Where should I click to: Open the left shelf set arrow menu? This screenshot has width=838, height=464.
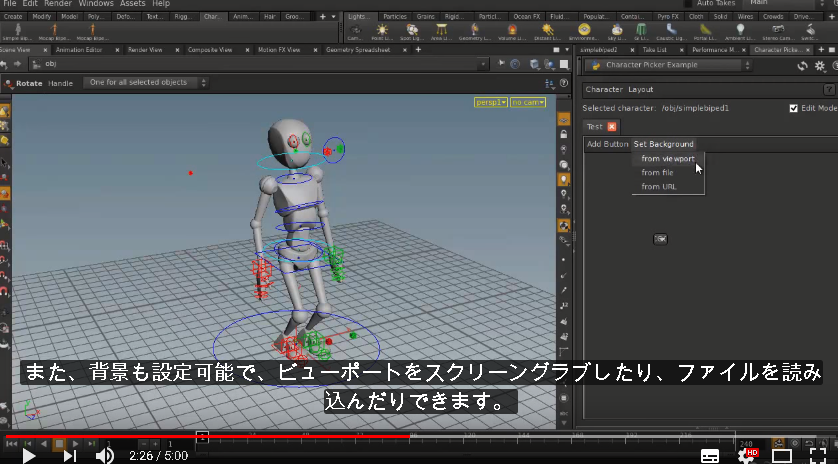click(x=334, y=17)
